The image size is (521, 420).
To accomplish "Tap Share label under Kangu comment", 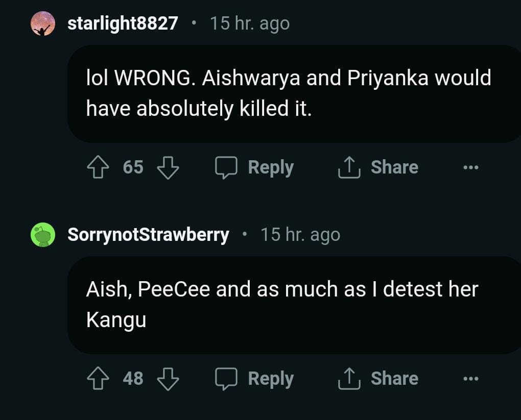I will pyautogui.click(x=394, y=379).
